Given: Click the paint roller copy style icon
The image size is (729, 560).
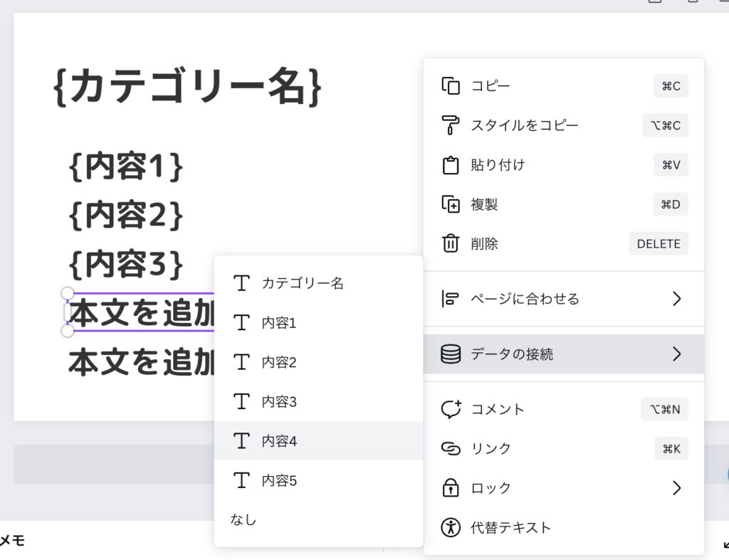Looking at the screenshot, I should [x=451, y=125].
